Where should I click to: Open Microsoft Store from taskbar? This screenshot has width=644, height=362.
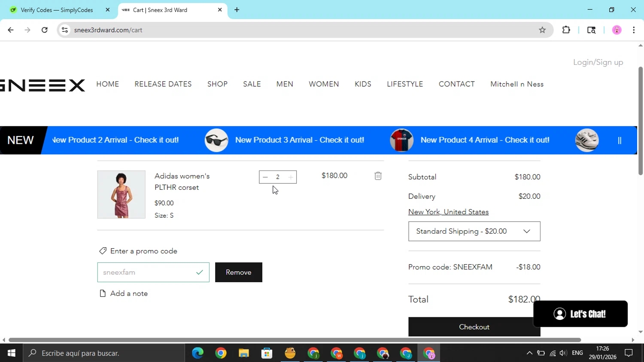tap(267, 353)
